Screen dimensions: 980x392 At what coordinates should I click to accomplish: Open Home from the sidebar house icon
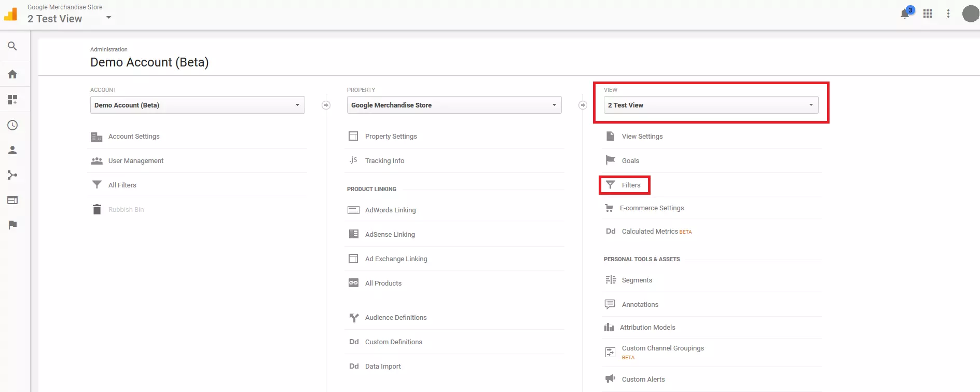pyautogui.click(x=12, y=74)
